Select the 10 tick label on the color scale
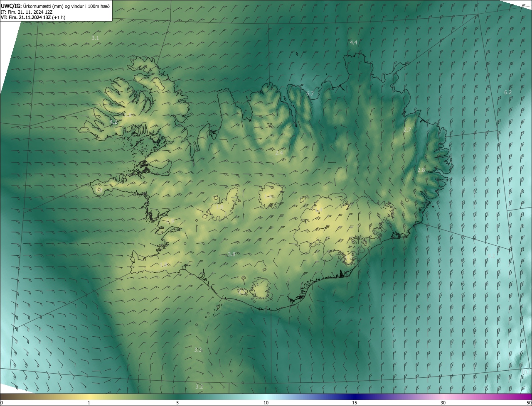The image size is (532, 406). [x=266, y=403]
